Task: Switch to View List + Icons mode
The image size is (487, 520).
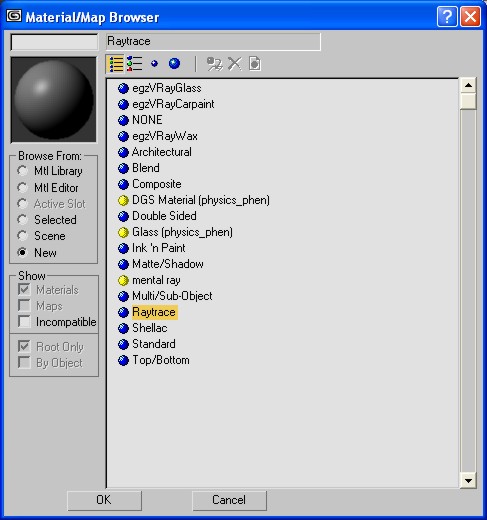Action: pos(135,64)
